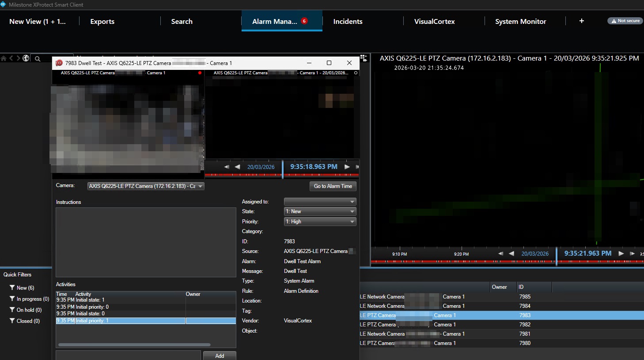Switch to the Search tab
This screenshot has width=644, height=360.
tap(182, 21)
